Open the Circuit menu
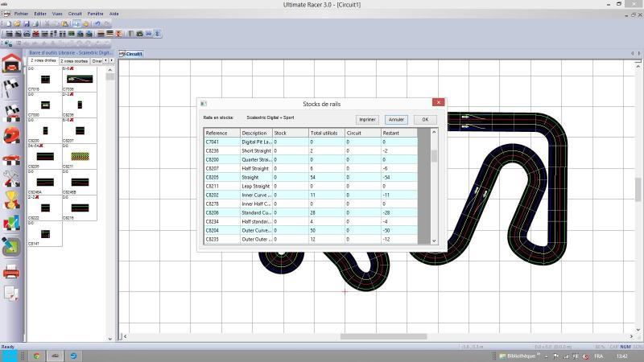Image resolution: width=644 pixels, height=362 pixels. (x=75, y=14)
